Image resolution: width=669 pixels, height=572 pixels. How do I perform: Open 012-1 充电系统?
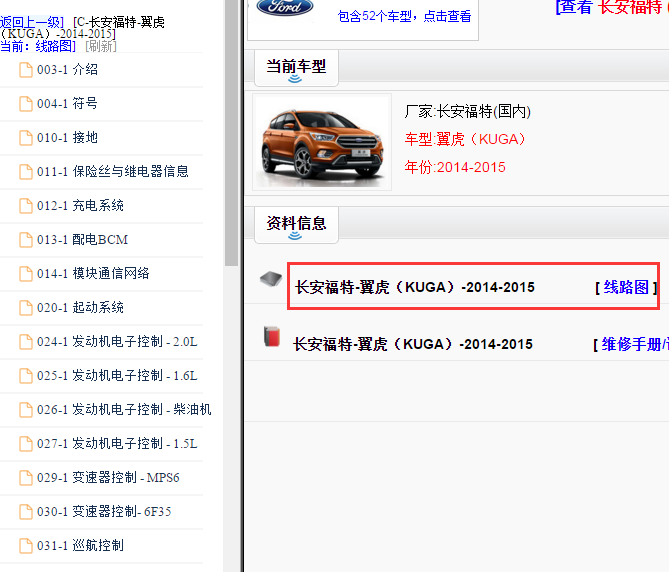coord(80,206)
